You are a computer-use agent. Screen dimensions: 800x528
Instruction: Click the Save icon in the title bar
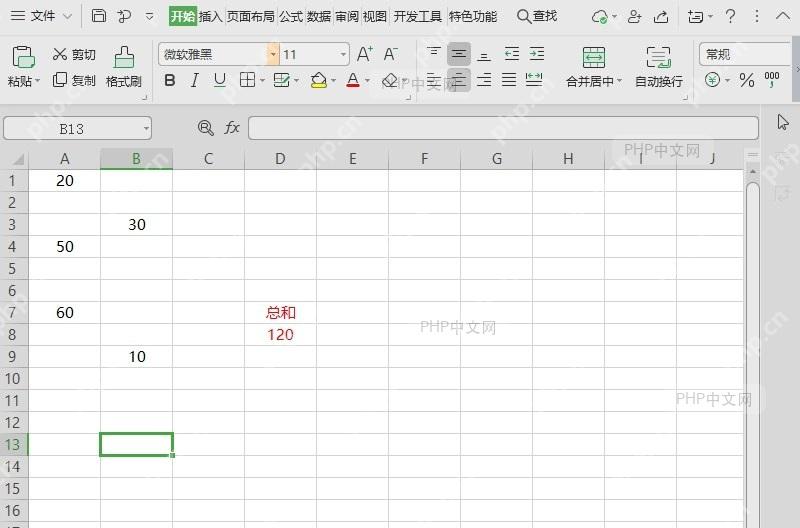[x=98, y=16]
